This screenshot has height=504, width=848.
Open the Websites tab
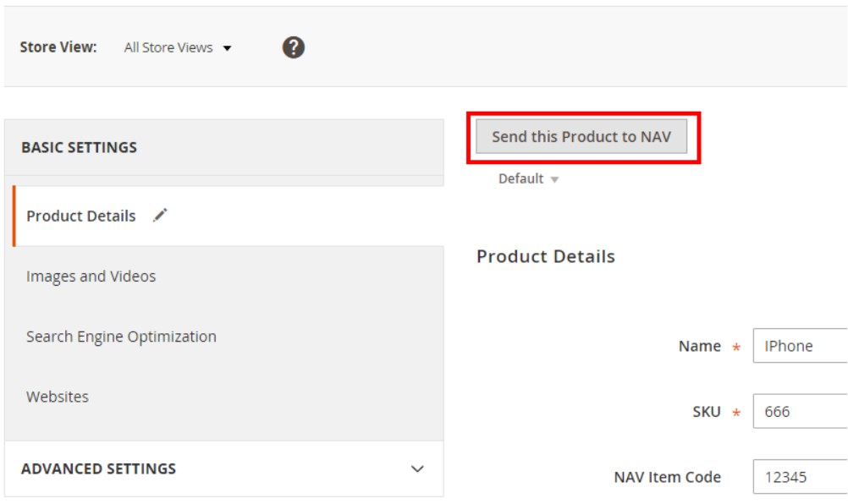(x=58, y=397)
